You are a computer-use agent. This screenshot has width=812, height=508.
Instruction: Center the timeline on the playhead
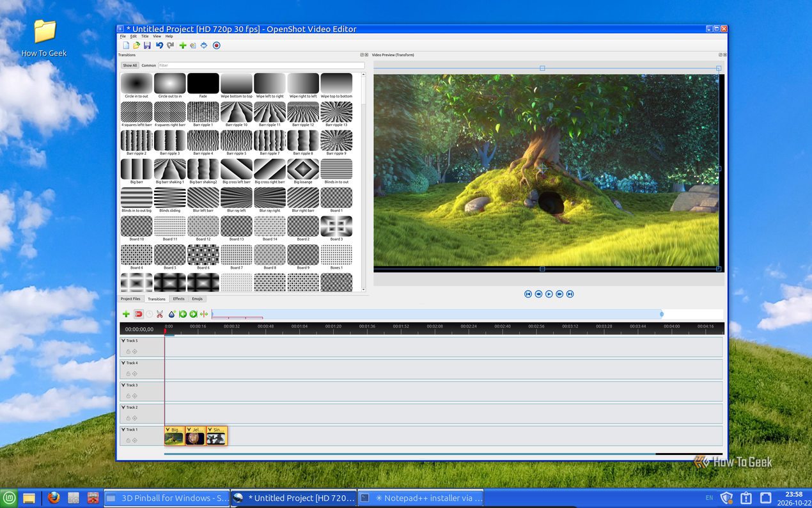pos(204,314)
